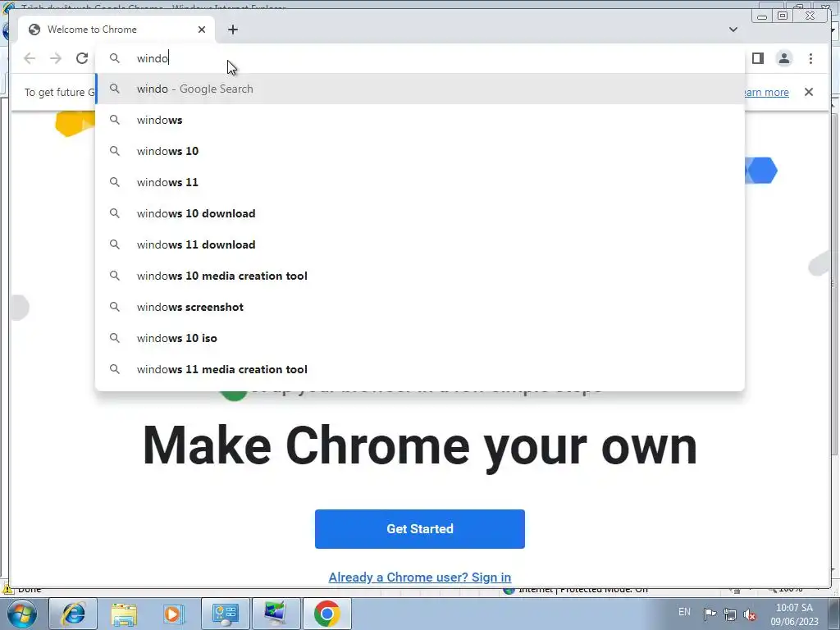Open the Action Center flag icon
840x630 pixels.
[x=710, y=614]
